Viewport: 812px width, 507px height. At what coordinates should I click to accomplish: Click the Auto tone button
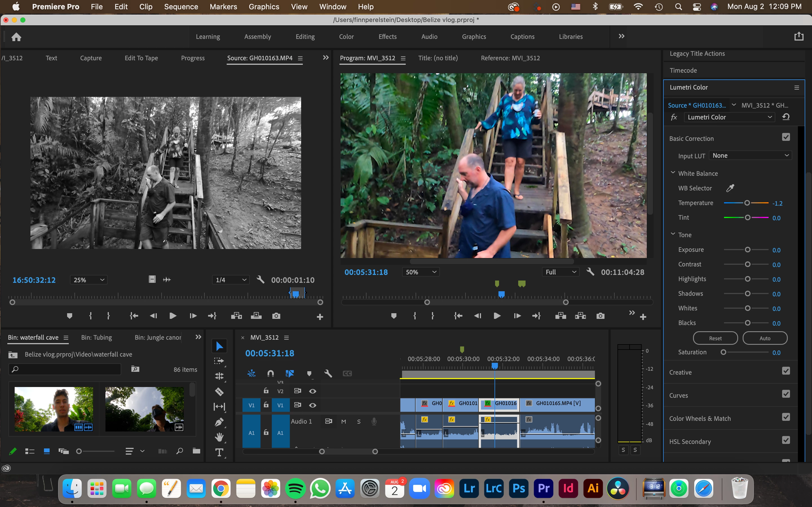point(765,338)
